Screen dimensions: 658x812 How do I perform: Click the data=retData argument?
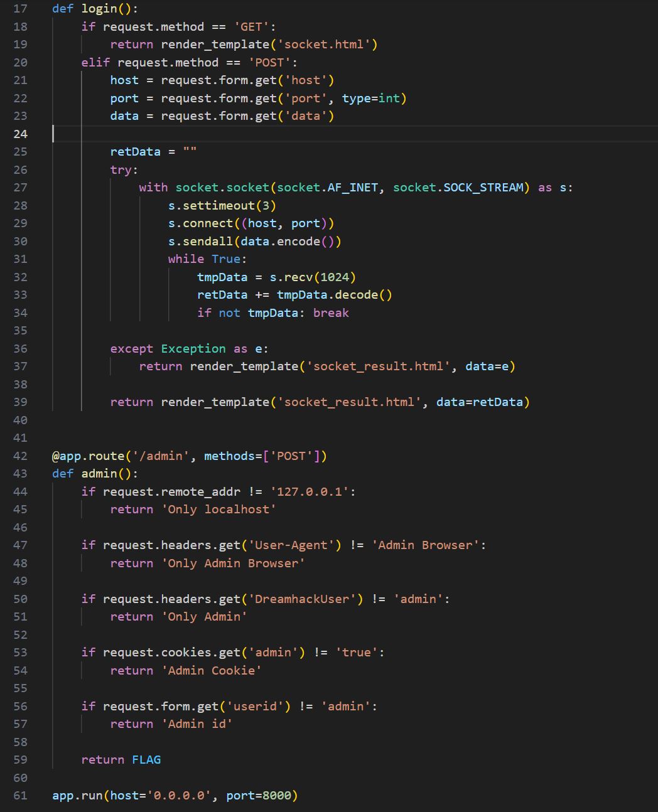pos(480,402)
